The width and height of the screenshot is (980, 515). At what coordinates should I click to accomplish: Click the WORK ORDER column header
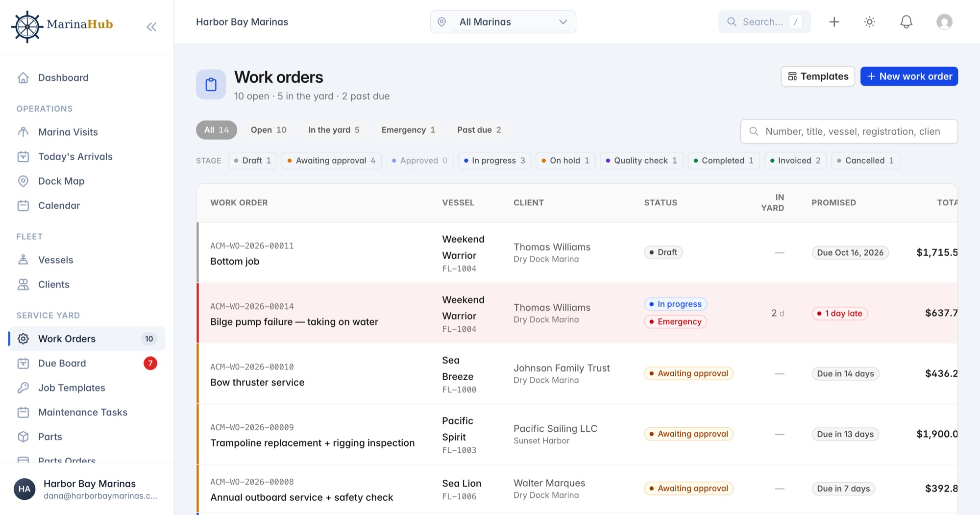[239, 203]
